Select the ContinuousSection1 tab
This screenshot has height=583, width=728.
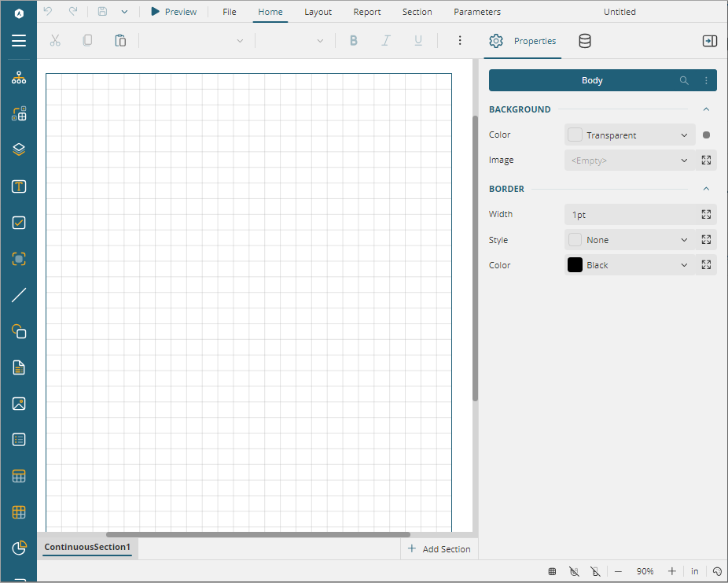click(87, 548)
